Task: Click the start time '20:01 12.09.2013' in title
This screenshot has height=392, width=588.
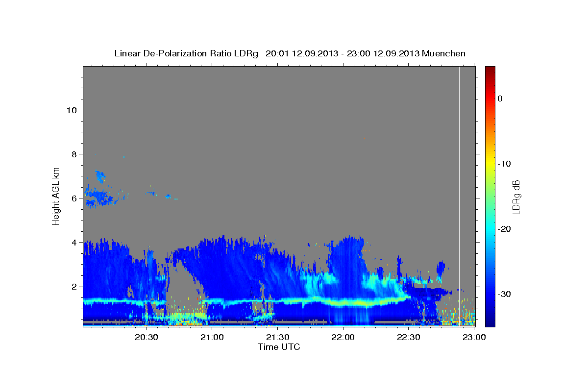Action: coord(301,53)
